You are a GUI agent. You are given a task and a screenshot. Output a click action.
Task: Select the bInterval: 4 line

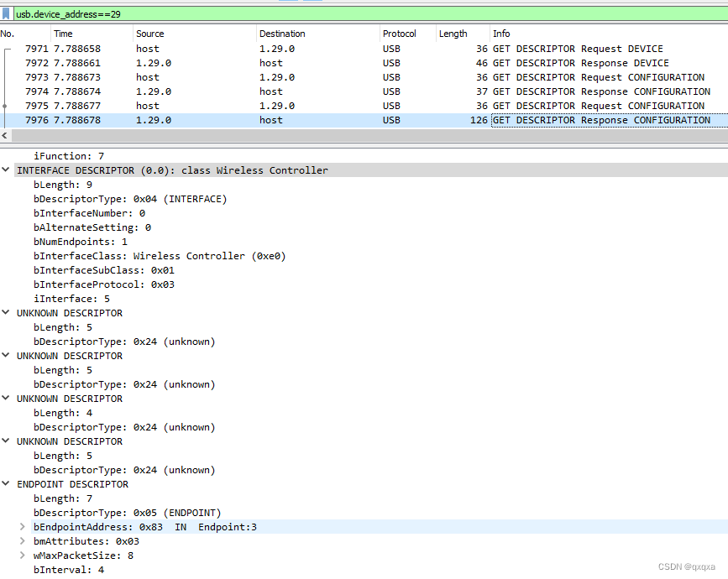click(69, 570)
